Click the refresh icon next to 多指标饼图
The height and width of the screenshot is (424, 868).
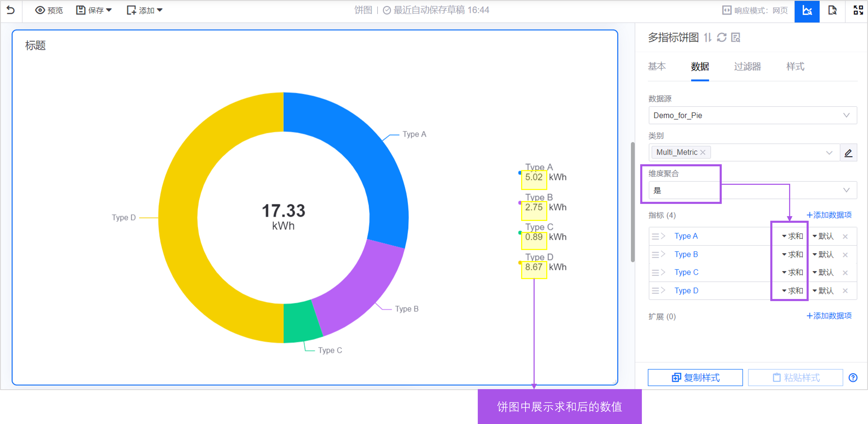point(721,37)
